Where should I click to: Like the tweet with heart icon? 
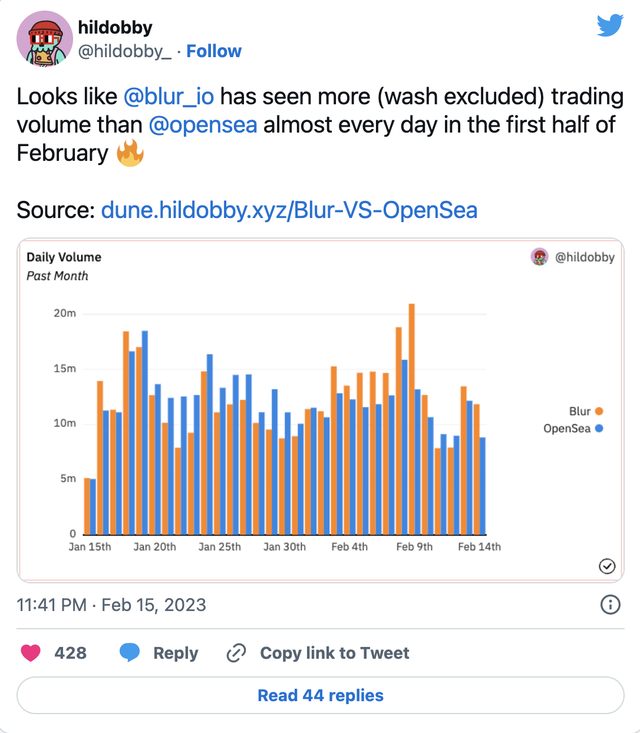31,653
